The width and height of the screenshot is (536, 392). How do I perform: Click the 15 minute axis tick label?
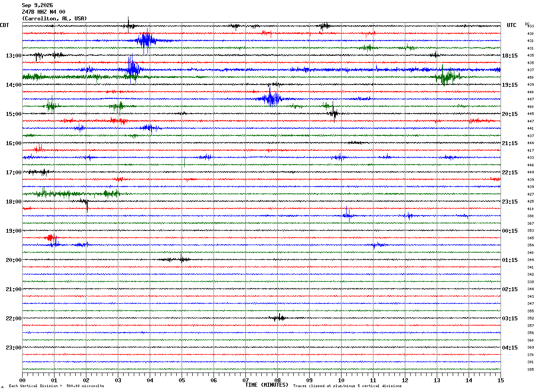tap(501, 380)
